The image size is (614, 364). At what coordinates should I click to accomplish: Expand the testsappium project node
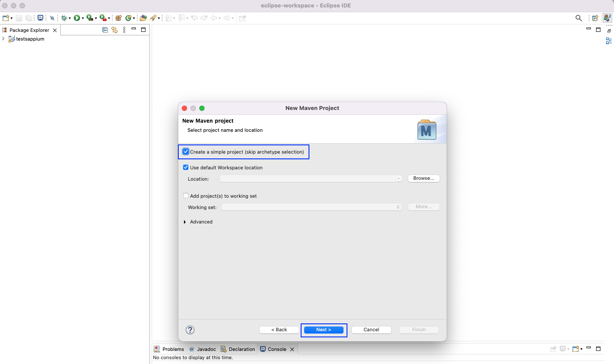point(3,39)
